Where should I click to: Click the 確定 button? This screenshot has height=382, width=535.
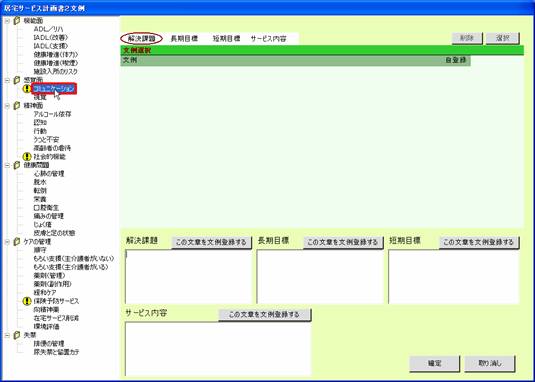point(434,364)
